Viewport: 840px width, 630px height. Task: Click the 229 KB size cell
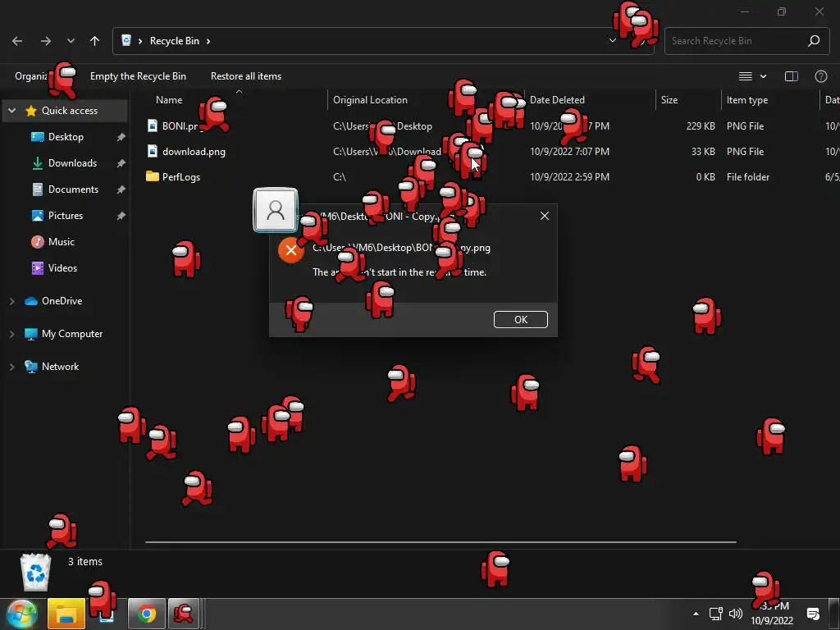(x=701, y=126)
